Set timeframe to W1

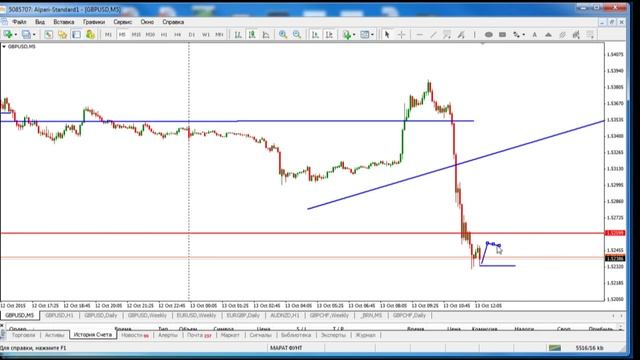coord(205,35)
